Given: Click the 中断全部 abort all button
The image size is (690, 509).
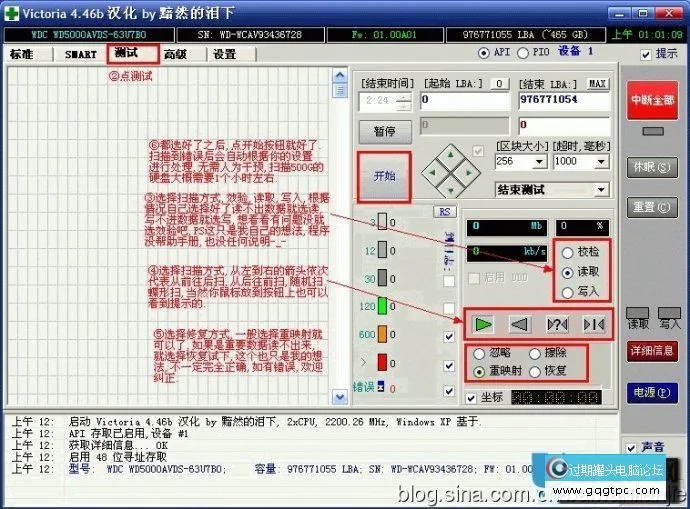Looking at the screenshot, I should pyautogui.click(x=652, y=101).
